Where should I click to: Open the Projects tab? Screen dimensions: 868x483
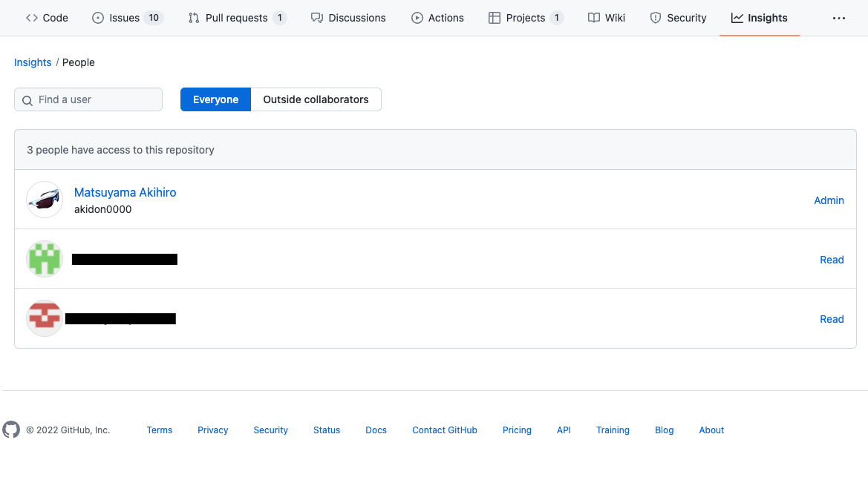point(526,18)
